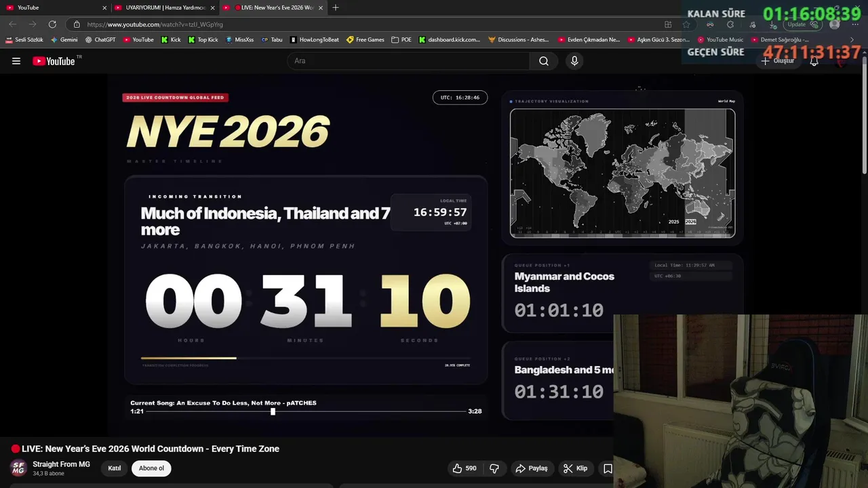Click the UTC: 16:28:46 clock badge
868x488 pixels.
click(x=460, y=98)
